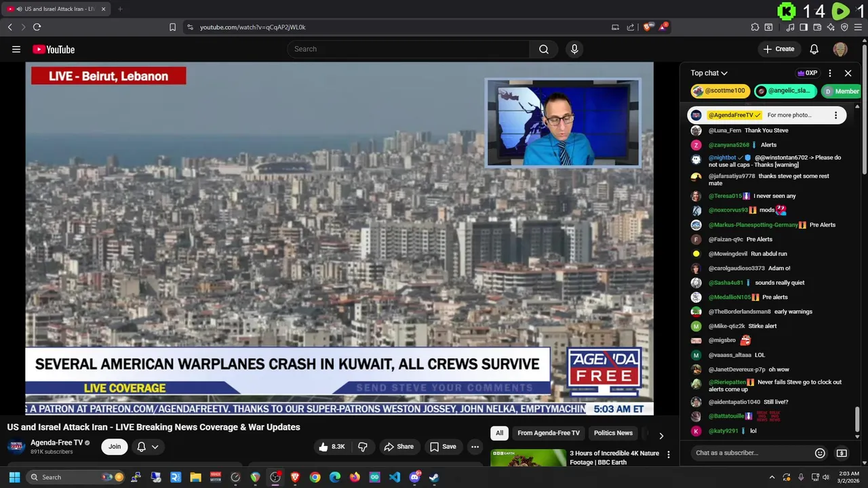The image size is (868, 488).
Task: Open notification preference chevron beside bell
Action: click(x=155, y=447)
